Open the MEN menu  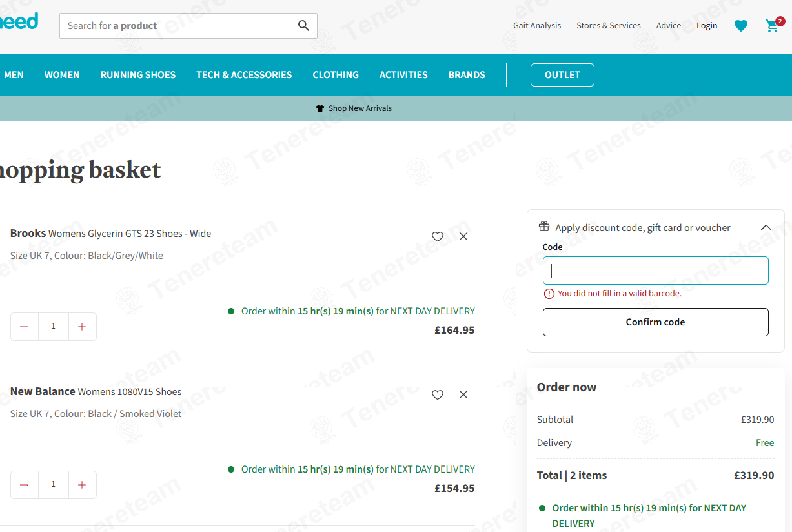pyautogui.click(x=14, y=75)
